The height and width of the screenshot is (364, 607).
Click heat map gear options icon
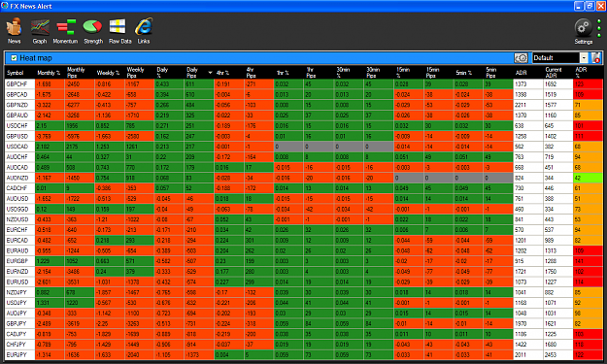tap(522, 58)
